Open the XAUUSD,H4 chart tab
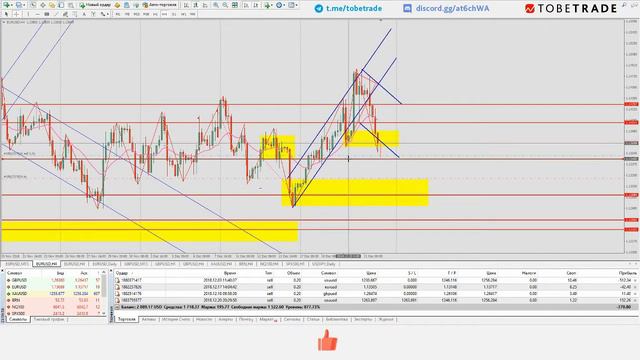Viewport: 640px width, 360px height. [x=222, y=264]
